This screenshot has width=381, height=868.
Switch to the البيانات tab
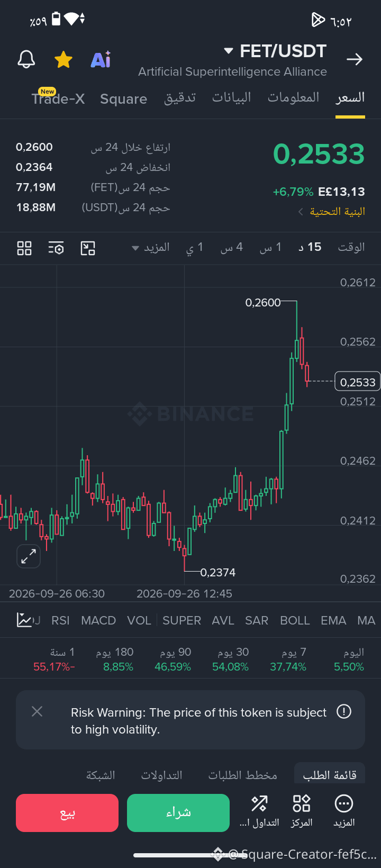232,98
